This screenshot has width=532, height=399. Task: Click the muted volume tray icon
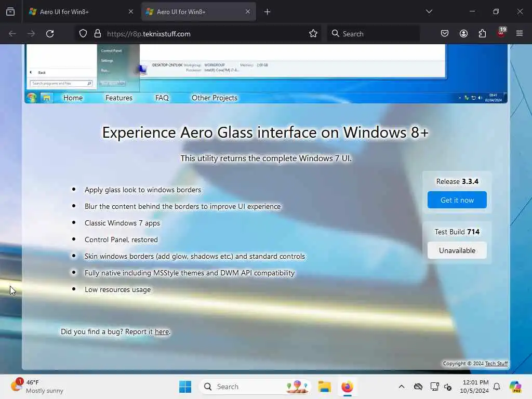point(448,387)
